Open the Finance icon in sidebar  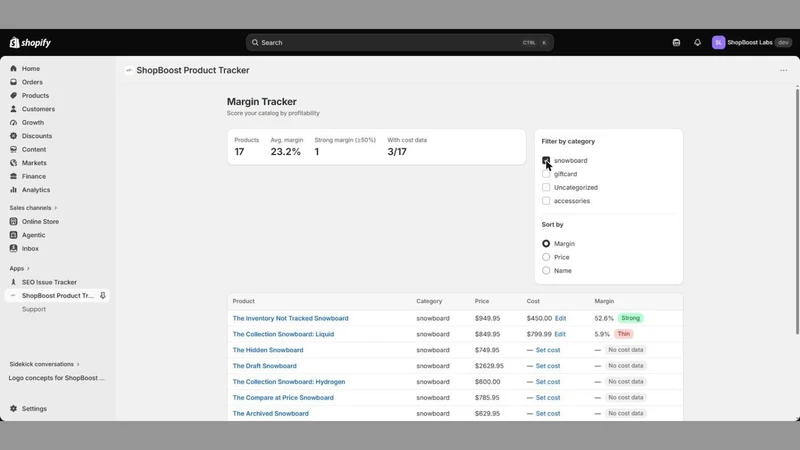point(13,176)
